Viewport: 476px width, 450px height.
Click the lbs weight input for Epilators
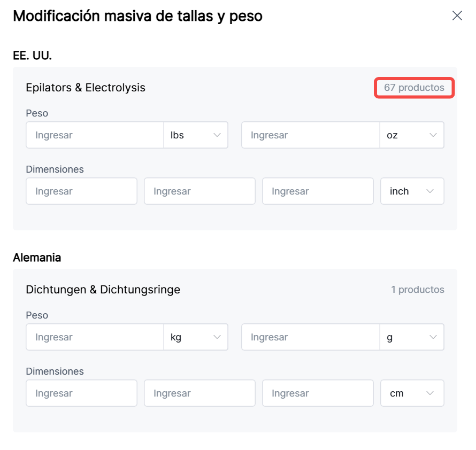[95, 135]
